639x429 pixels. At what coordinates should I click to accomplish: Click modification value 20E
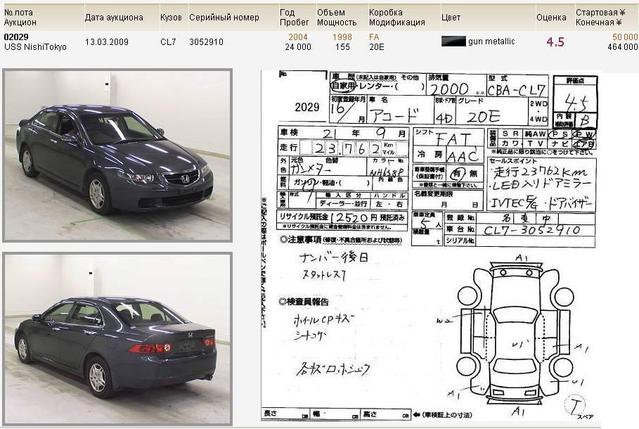(377, 47)
